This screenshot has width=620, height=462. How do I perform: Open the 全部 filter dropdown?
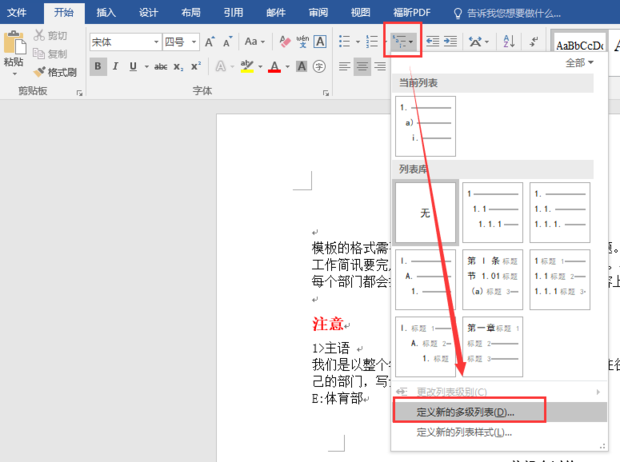click(580, 62)
